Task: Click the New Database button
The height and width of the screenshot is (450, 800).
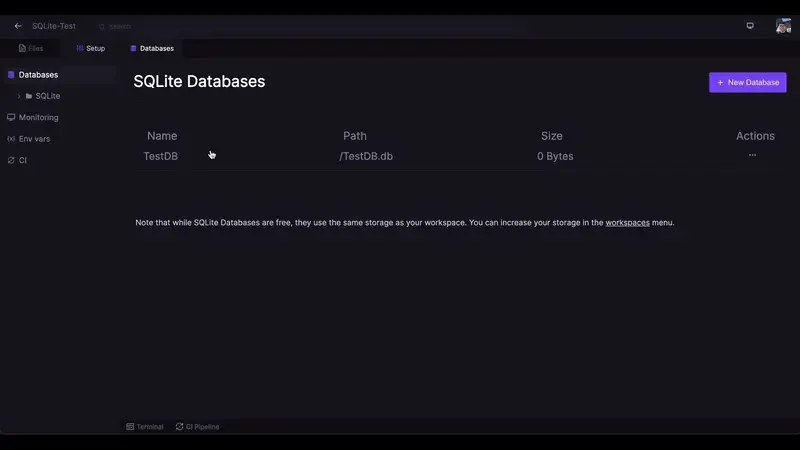Action: coord(747,82)
